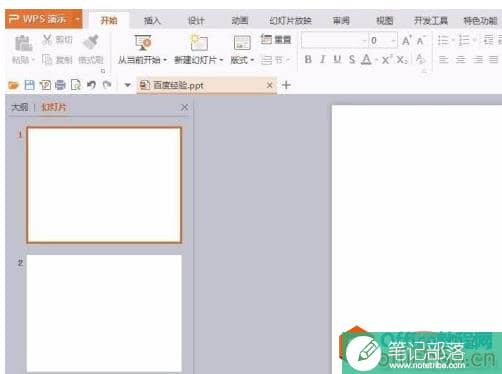Add a new document tab with plus
This screenshot has width=502, height=374.
(286, 85)
